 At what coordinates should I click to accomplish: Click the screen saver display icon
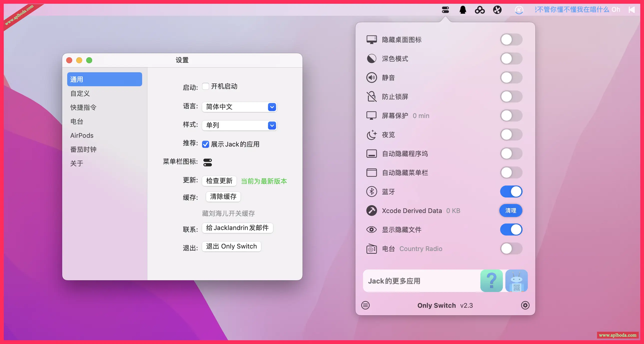point(371,115)
